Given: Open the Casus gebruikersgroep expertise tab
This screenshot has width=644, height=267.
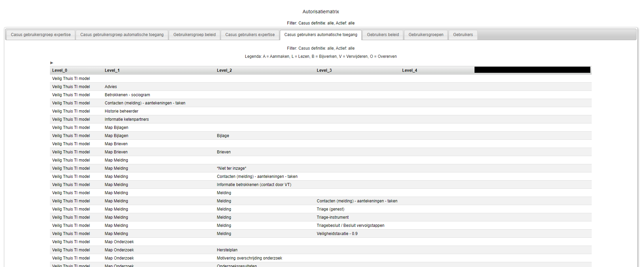Looking at the screenshot, I should coord(41,35).
